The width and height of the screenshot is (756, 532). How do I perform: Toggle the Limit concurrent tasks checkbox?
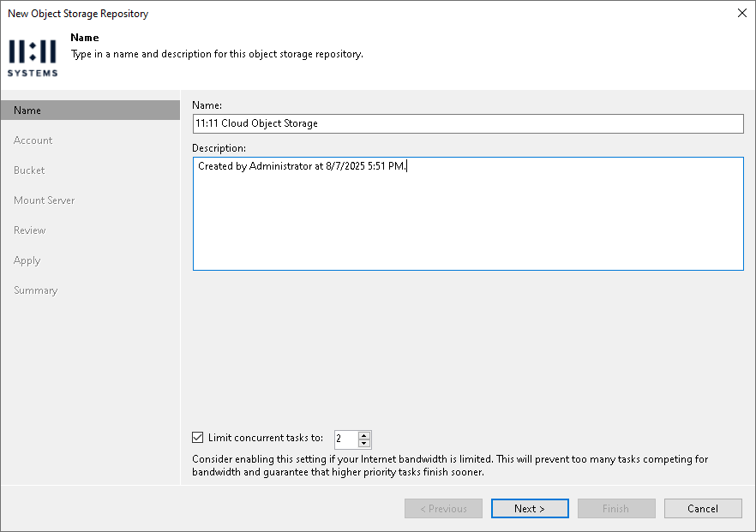198,438
